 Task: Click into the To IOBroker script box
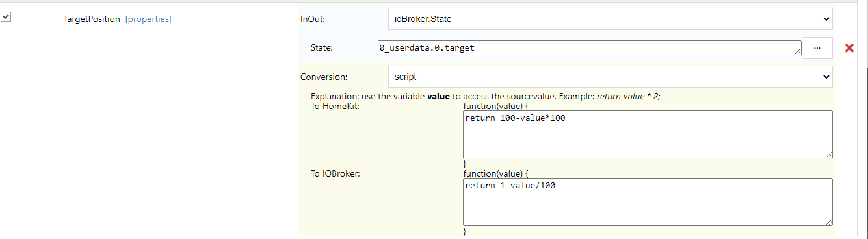(x=648, y=202)
